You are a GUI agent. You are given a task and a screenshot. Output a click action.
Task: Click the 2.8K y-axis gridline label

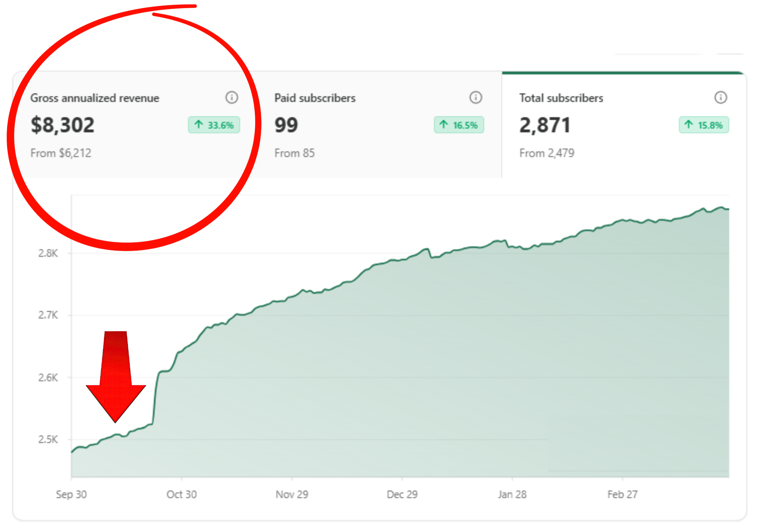pos(48,253)
